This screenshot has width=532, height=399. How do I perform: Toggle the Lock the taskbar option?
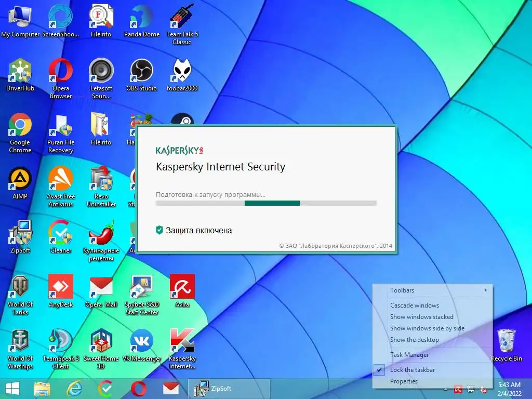click(433, 369)
